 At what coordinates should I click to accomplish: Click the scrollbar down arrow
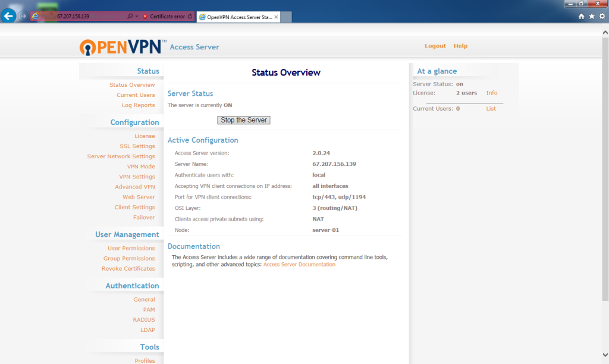click(x=605, y=354)
